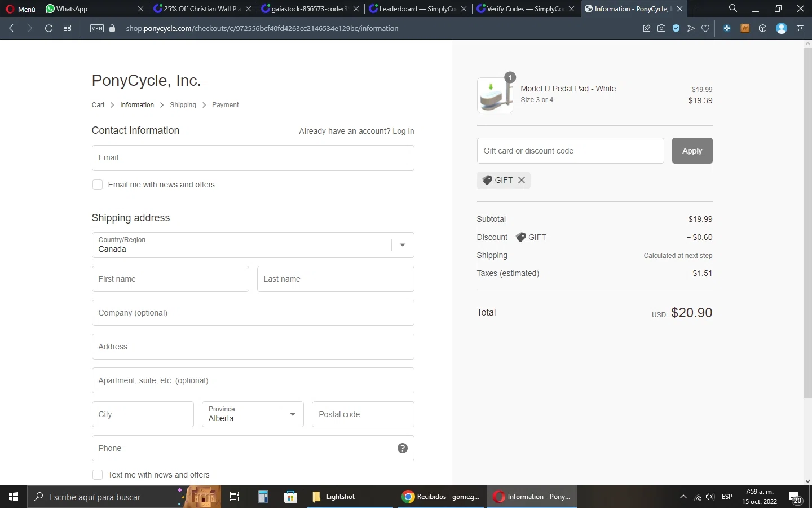Focus the Gift card or discount code field
The height and width of the screenshot is (508, 812).
571,151
